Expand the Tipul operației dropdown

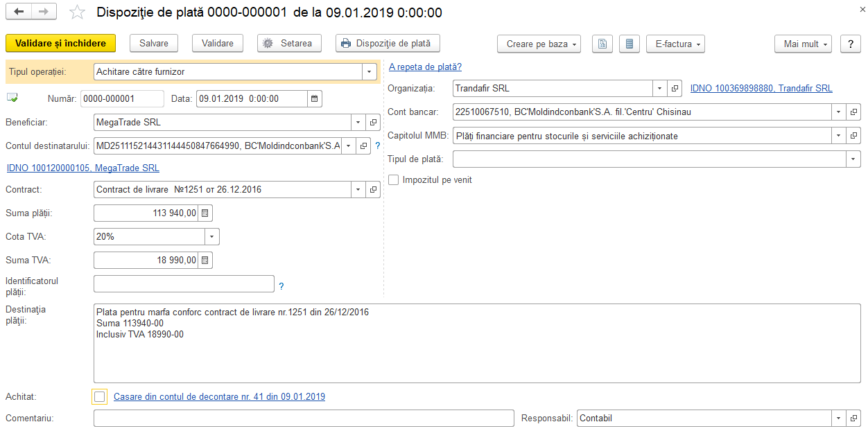coord(370,71)
